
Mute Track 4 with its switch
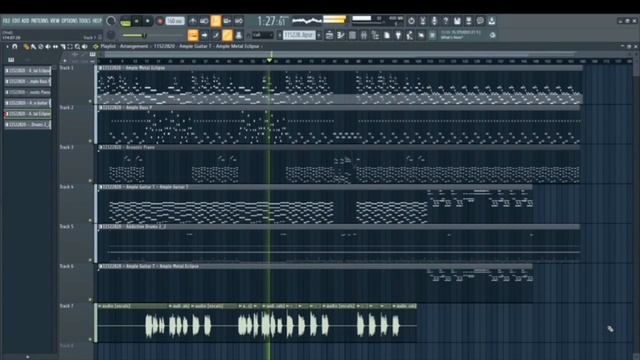pyautogui.click(x=91, y=220)
